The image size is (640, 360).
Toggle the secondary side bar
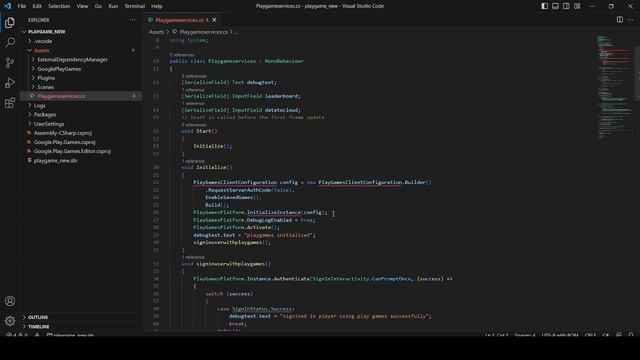pyautogui.click(x=566, y=6)
